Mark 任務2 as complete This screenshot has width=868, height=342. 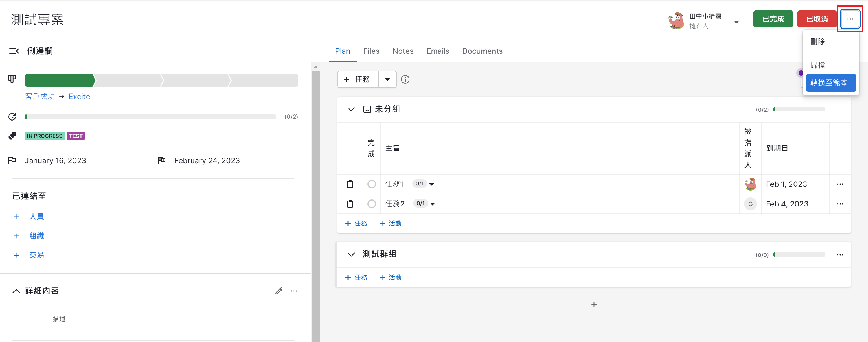(372, 204)
